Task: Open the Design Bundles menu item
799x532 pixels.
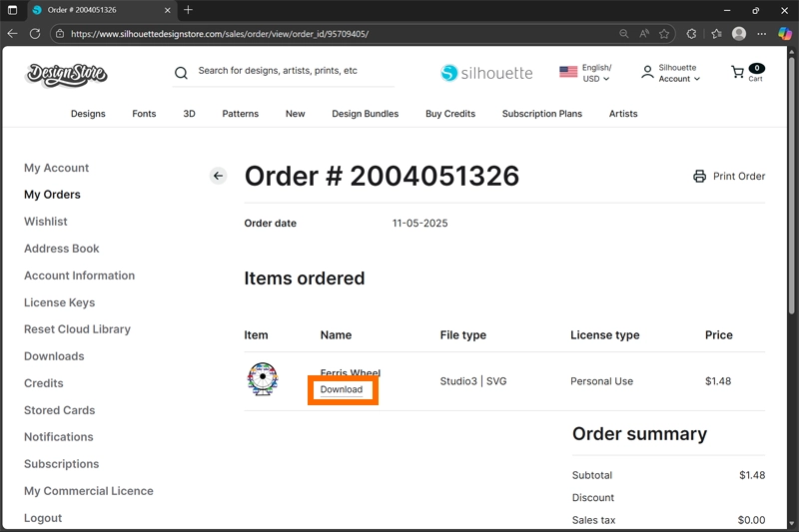Action: point(365,114)
